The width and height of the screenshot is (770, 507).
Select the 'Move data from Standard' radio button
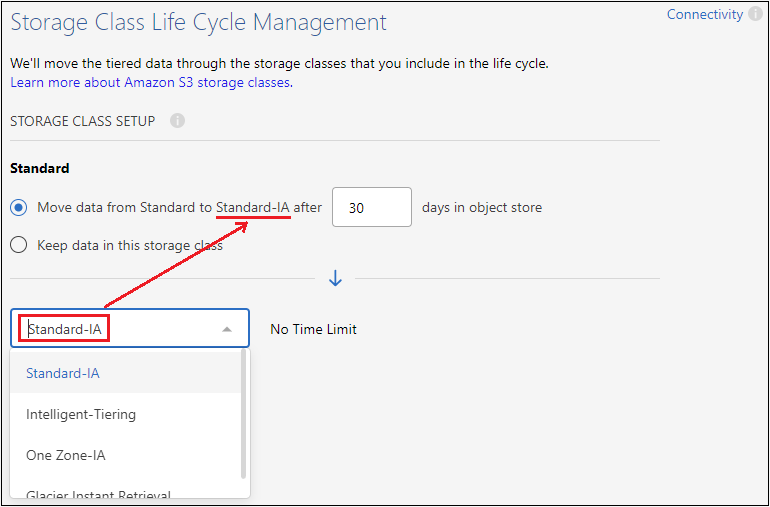pyautogui.click(x=19, y=208)
